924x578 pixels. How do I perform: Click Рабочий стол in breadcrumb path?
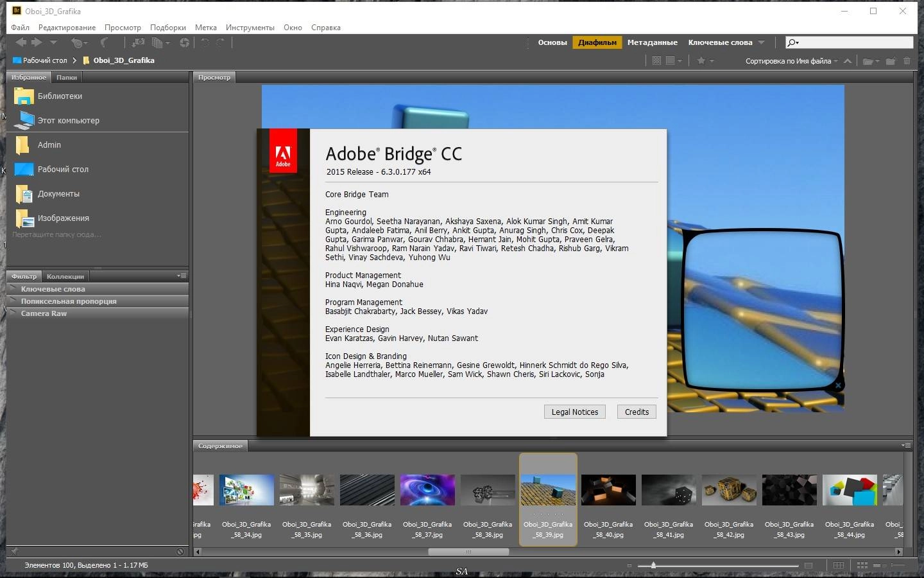40,60
